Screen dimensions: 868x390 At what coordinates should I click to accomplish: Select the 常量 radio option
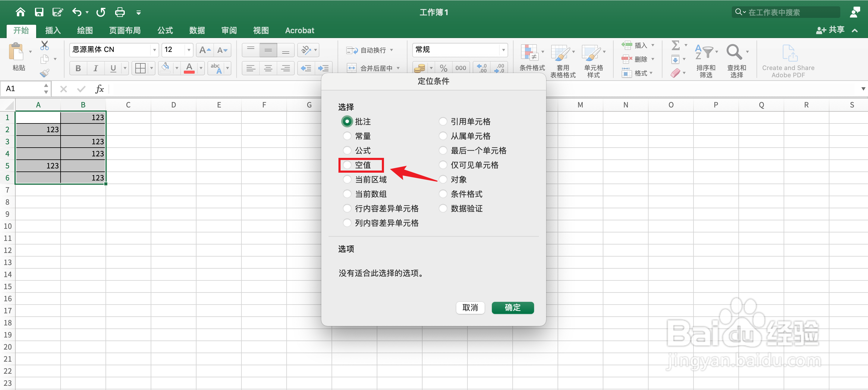point(347,136)
